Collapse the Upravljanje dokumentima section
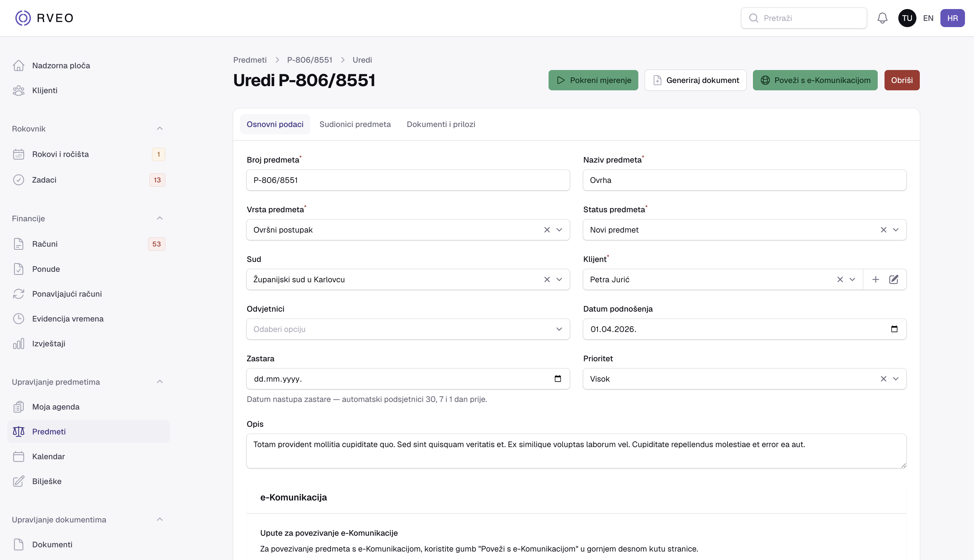 tap(160, 520)
